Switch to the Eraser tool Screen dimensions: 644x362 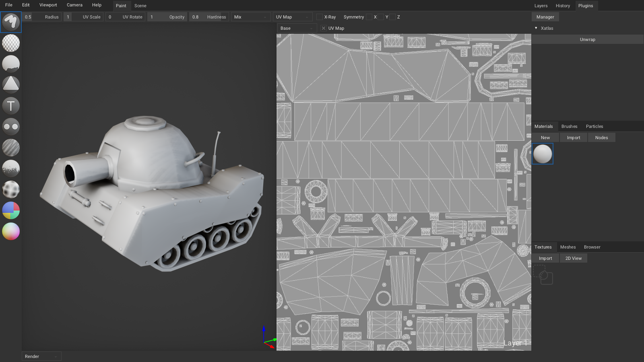(11, 43)
